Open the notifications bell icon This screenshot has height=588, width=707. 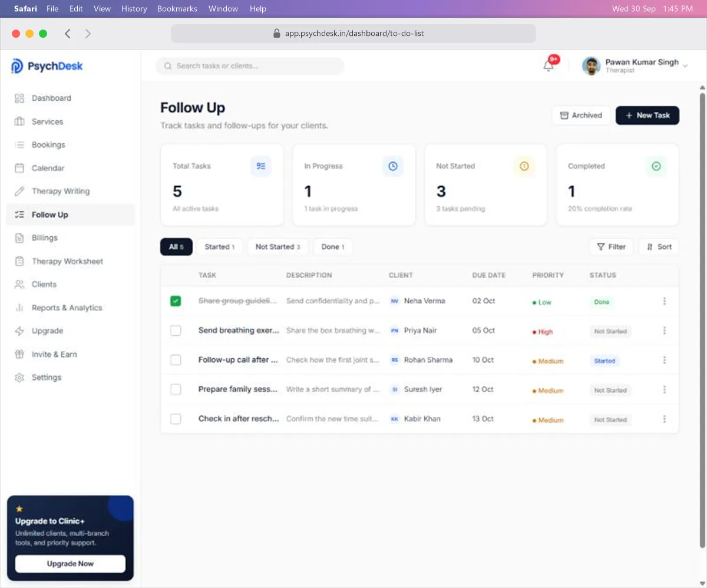(549, 66)
